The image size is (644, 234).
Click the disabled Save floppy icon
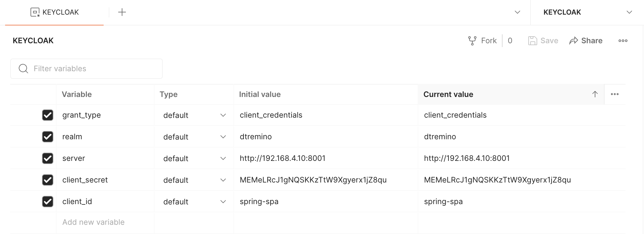click(532, 41)
